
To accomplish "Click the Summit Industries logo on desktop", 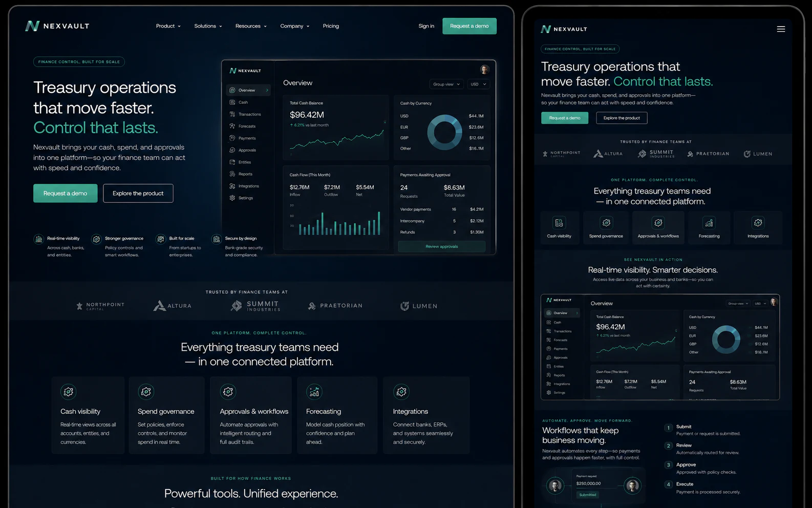I will [255, 306].
